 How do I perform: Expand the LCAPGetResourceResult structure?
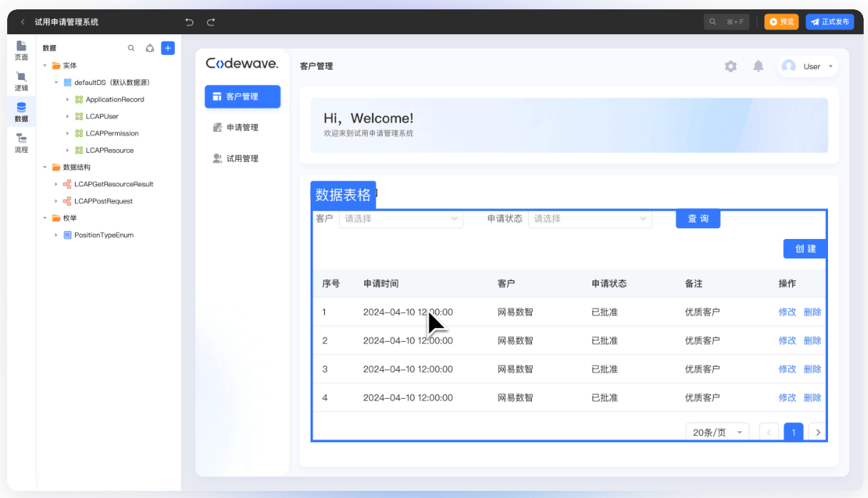tap(56, 184)
